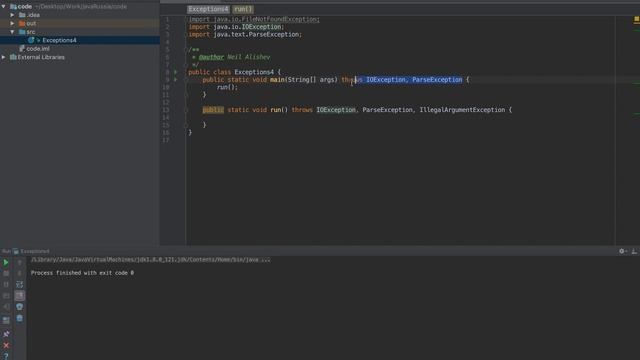Click the run() breadcrumb
The image size is (640, 360).
(x=243, y=9)
